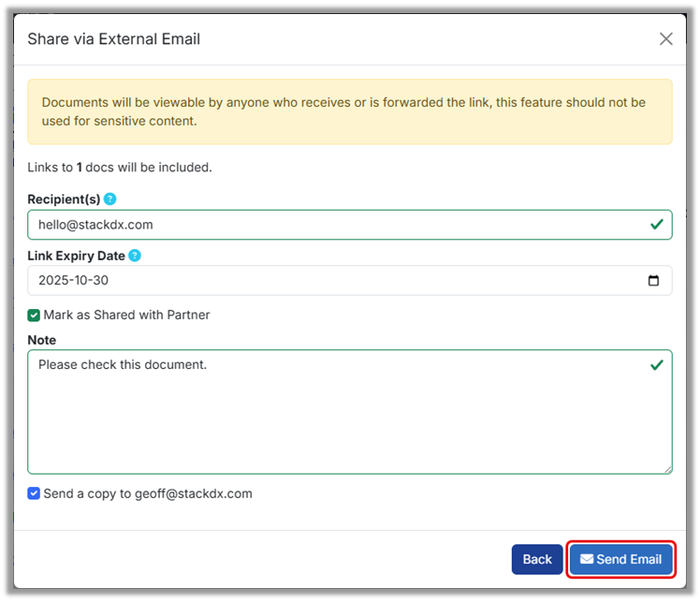The height and width of the screenshot is (603, 700).
Task: Click the Recipient(s) help question mark icon
Action: tap(110, 199)
